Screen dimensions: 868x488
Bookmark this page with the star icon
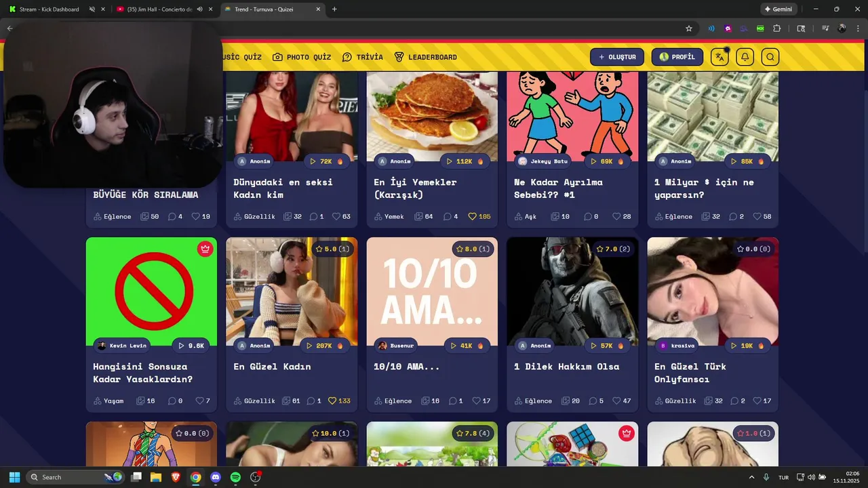(689, 28)
